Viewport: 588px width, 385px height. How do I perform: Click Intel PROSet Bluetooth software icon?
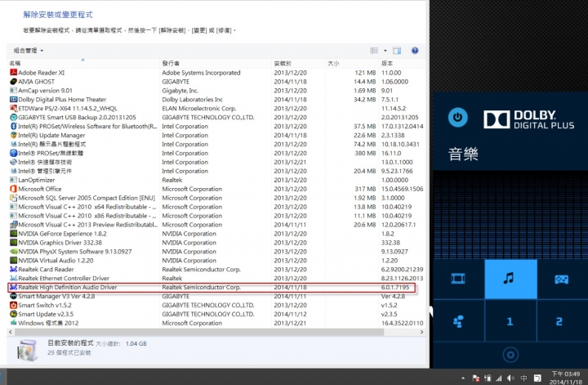13,127
